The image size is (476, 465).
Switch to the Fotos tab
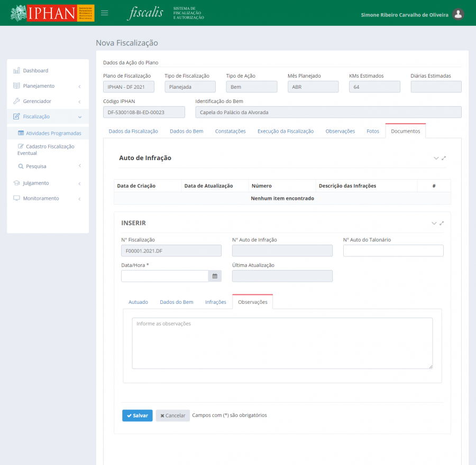pyautogui.click(x=373, y=131)
